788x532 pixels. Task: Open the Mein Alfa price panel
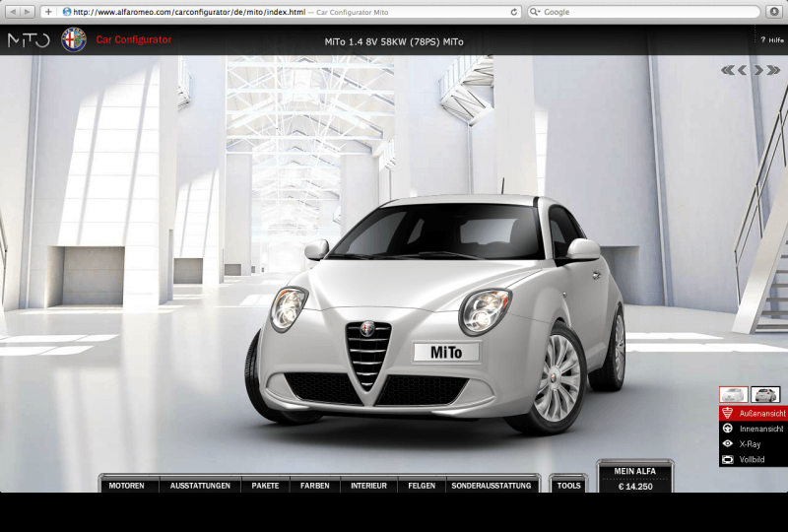pyautogui.click(x=635, y=479)
